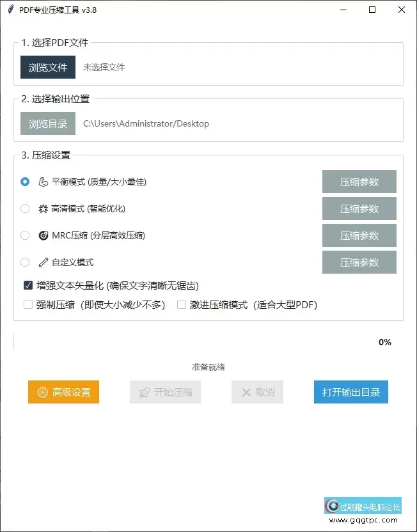The height and width of the screenshot is (532, 417).
Task: Click the window title PDF专业压缩工具 v3.8
Action: (58, 10)
